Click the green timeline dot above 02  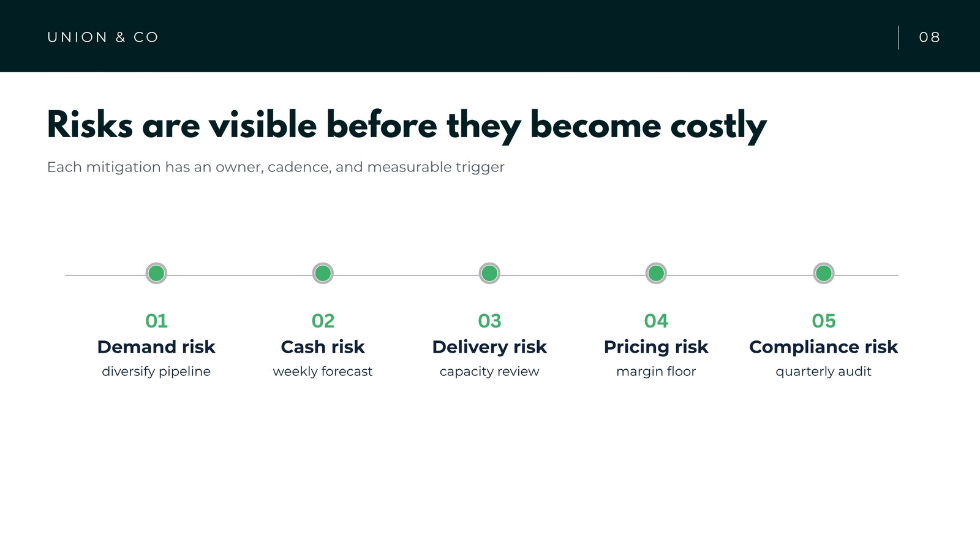click(323, 273)
